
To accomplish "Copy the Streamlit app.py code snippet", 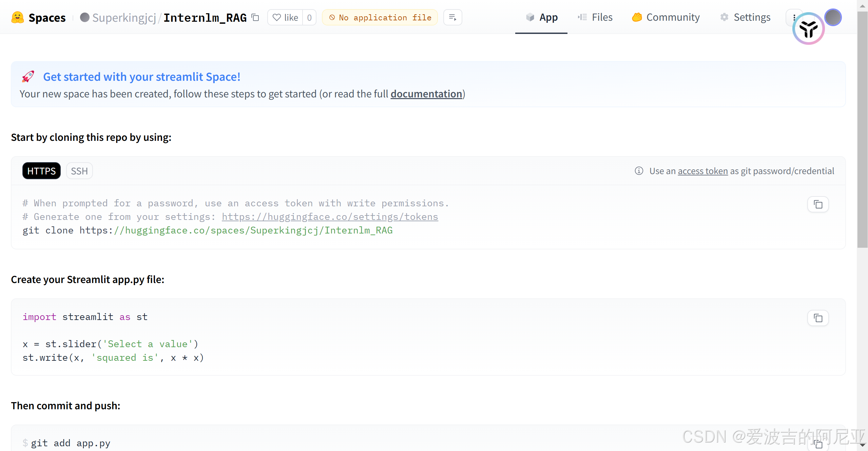I will tap(818, 318).
